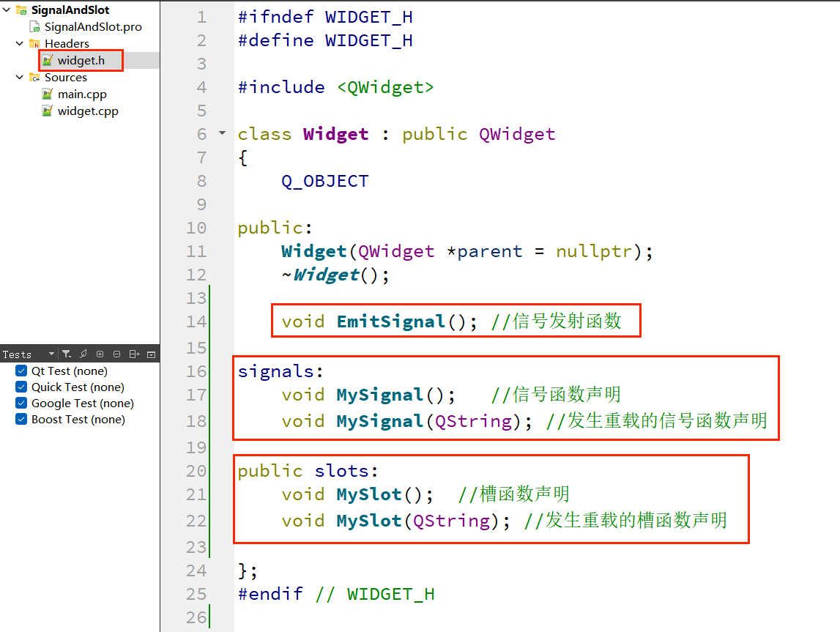Split the Tests side panel
Image resolution: width=840 pixels, height=632 pixels.
point(135,354)
